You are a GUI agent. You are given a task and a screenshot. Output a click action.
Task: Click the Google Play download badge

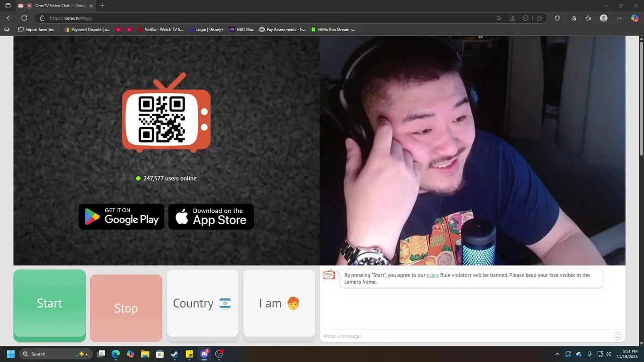tap(122, 217)
